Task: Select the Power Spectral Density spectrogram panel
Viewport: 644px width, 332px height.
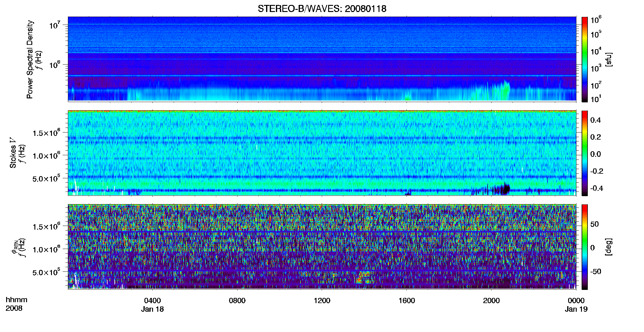Action: click(322, 59)
